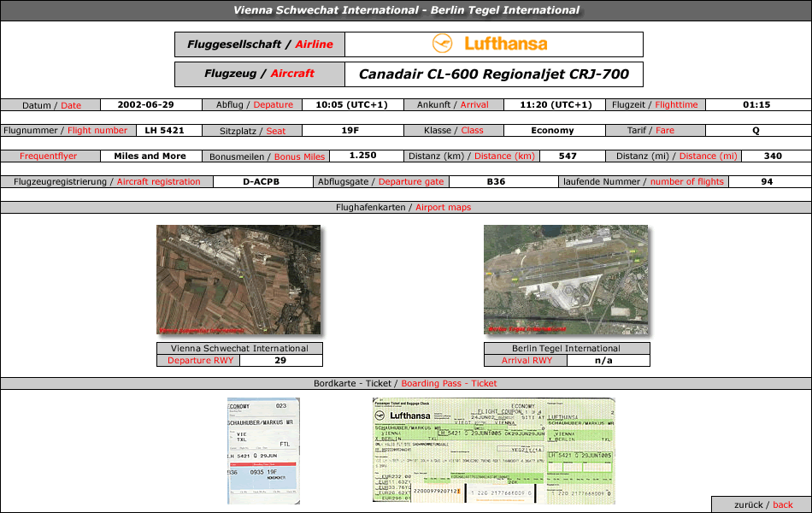Click the Flugzeug / Aircraft label
The height and width of the screenshot is (513, 812).
[x=260, y=74]
